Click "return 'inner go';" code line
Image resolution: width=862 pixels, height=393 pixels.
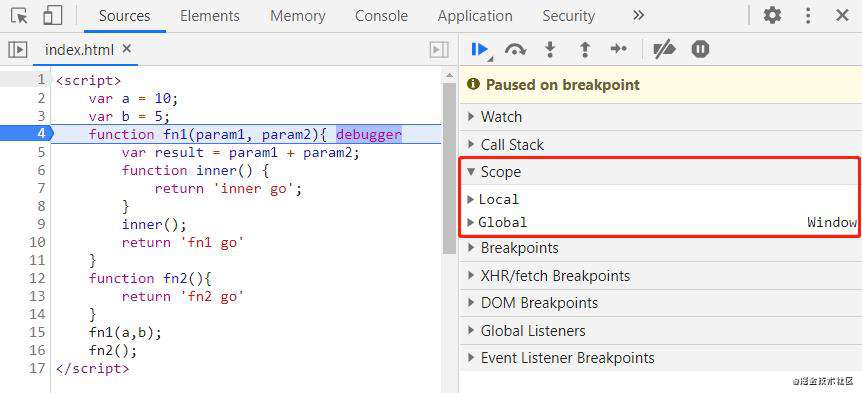229,189
